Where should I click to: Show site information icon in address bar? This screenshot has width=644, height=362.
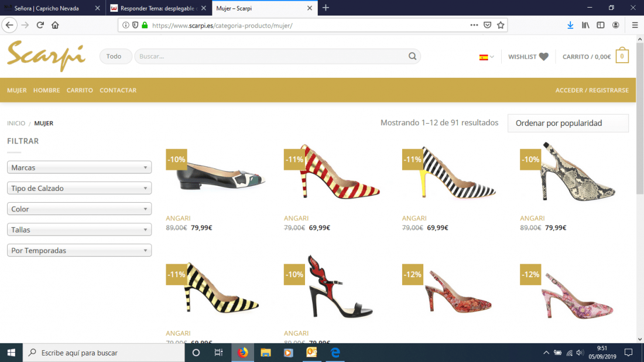tap(126, 25)
